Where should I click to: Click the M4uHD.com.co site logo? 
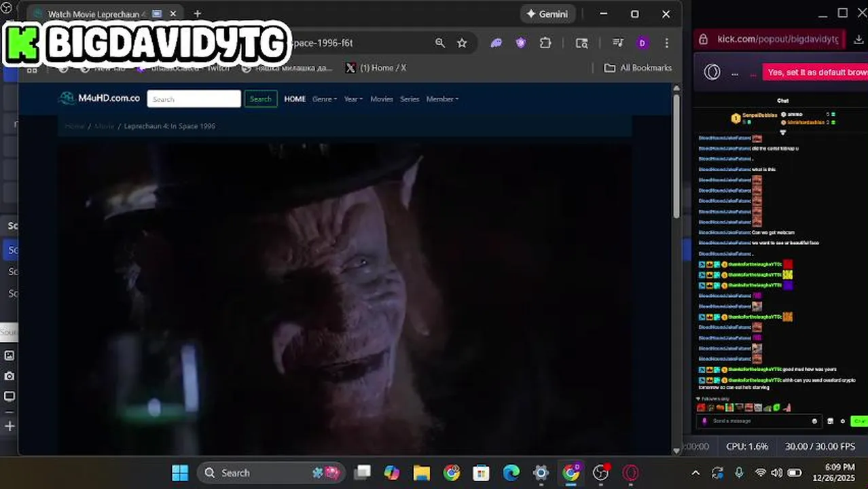(99, 98)
